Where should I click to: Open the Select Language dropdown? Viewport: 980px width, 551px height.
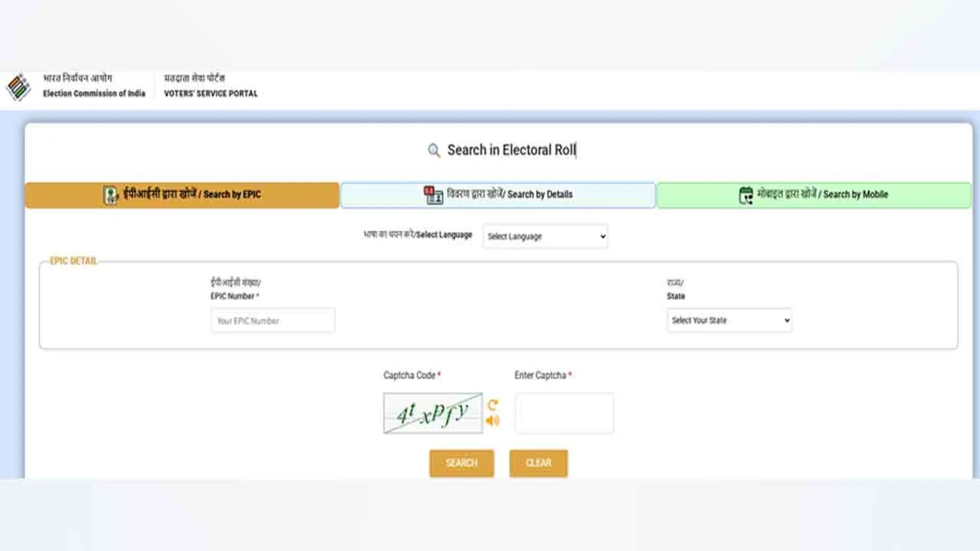(x=545, y=236)
